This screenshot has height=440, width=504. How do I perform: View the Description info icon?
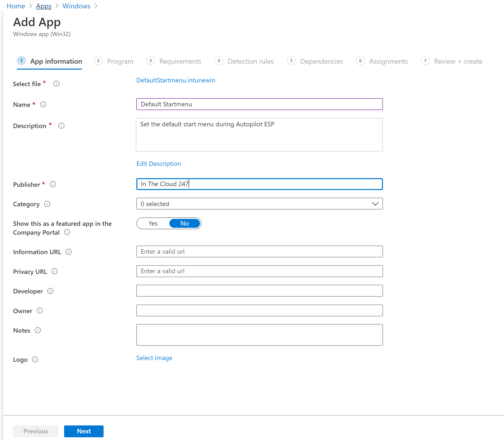point(61,126)
